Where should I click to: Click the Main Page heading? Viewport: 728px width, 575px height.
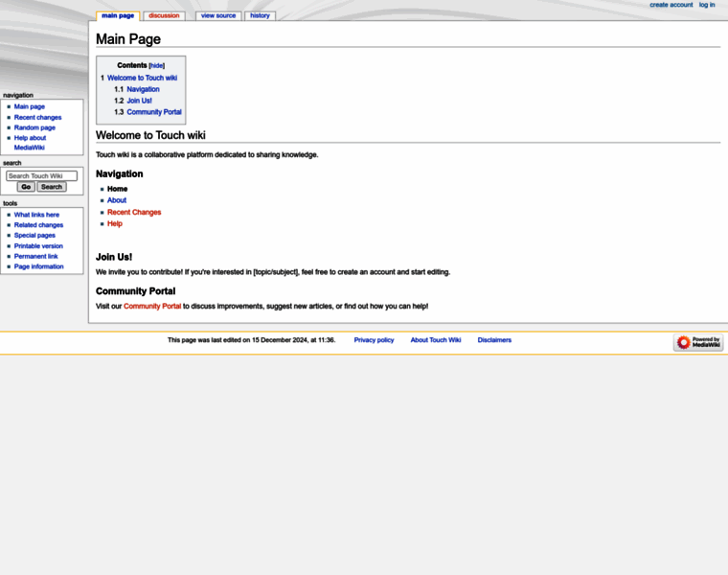[x=128, y=39]
